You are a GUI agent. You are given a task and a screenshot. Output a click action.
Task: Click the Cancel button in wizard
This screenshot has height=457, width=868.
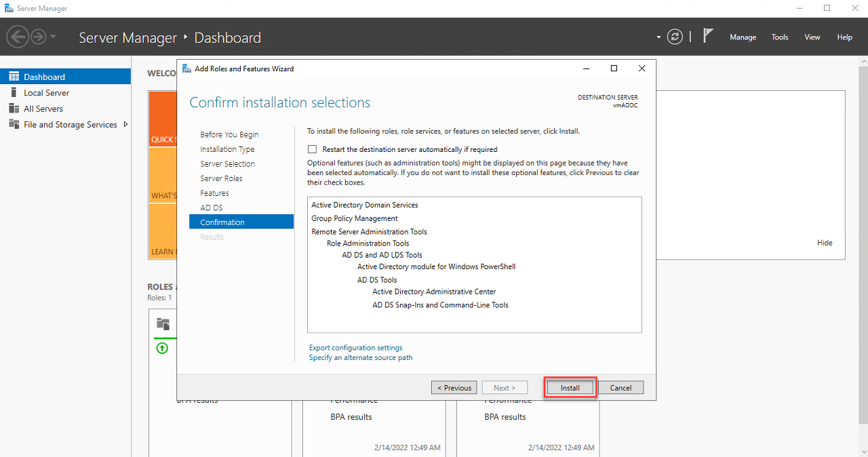coord(620,388)
